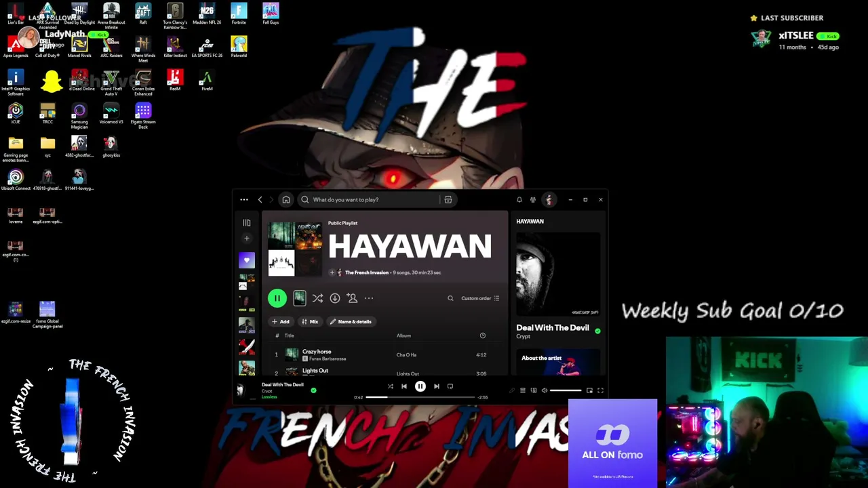The height and width of the screenshot is (488, 868).
Task: Open the About the artist card
Action: tap(557, 362)
